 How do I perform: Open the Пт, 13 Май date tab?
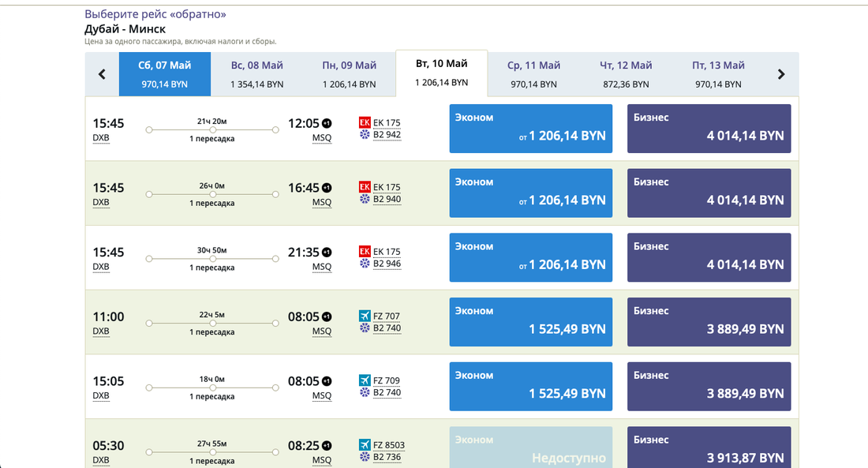click(x=718, y=74)
